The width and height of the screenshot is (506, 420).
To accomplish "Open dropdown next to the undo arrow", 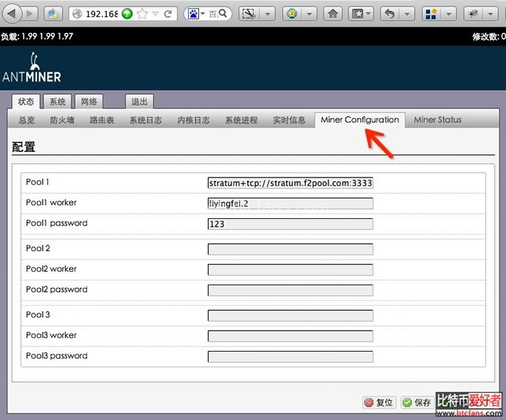I will point(407,14).
